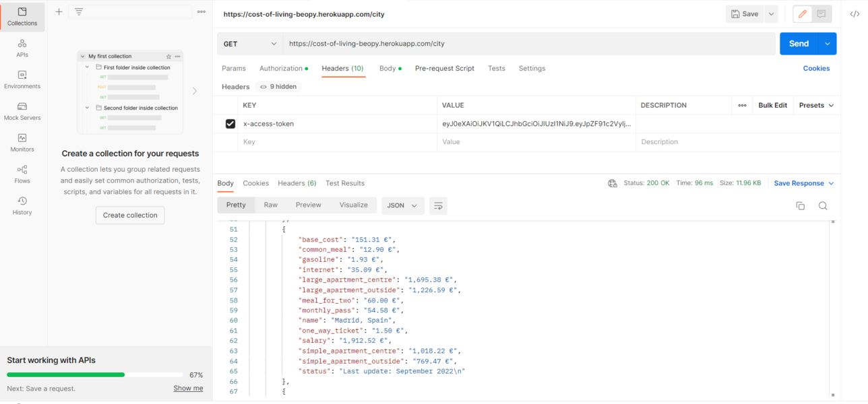868x404 pixels.
Task: Collapse My first collection in the preview
Action: (83, 57)
